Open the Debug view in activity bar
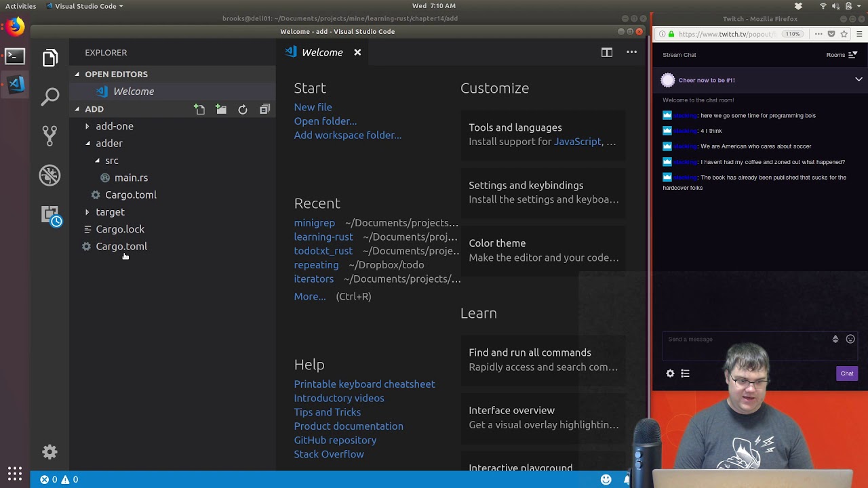 (x=50, y=175)
